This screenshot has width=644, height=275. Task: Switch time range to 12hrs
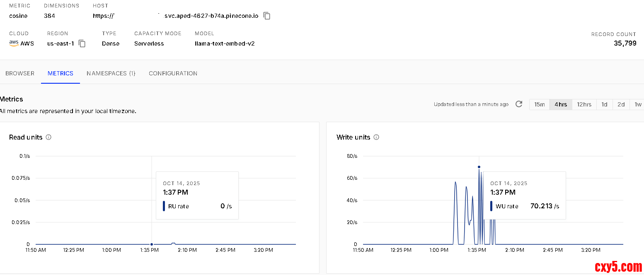(x=584, y=104)
